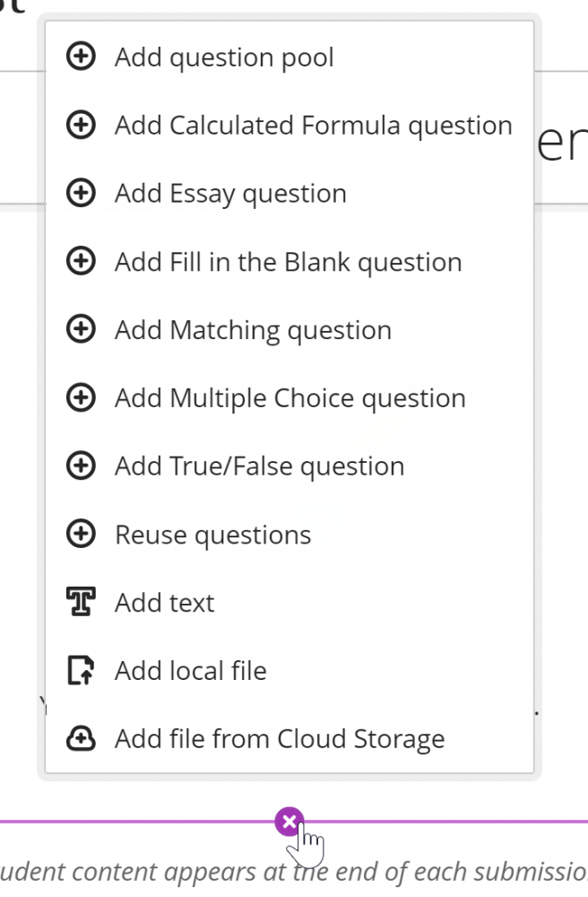Click plus icon beside Add question pool

[81, 57]
